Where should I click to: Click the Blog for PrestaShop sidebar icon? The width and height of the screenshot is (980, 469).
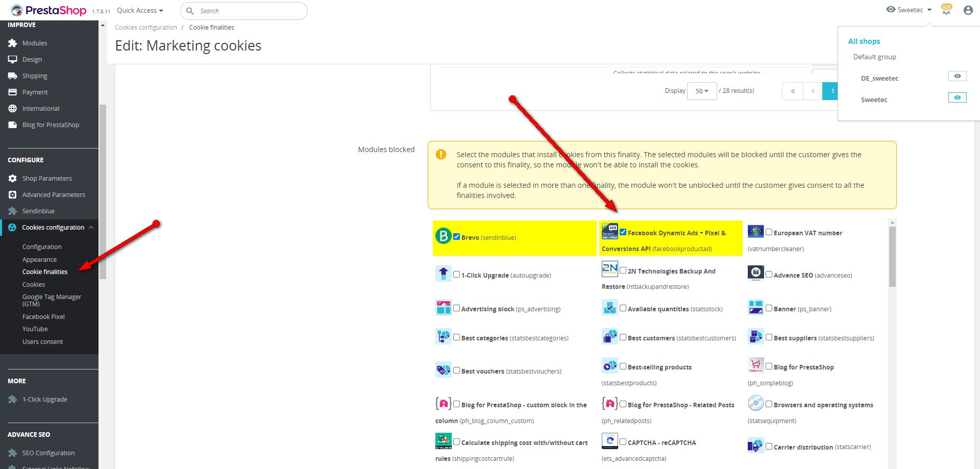pyautogui.click(x=13, y=125)
